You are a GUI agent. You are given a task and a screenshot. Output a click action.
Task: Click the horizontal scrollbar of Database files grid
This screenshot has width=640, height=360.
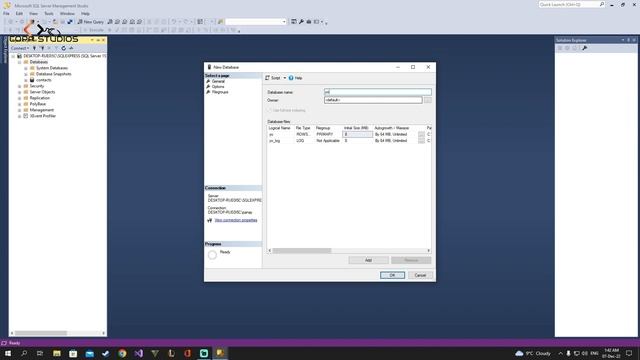[302, 251]
